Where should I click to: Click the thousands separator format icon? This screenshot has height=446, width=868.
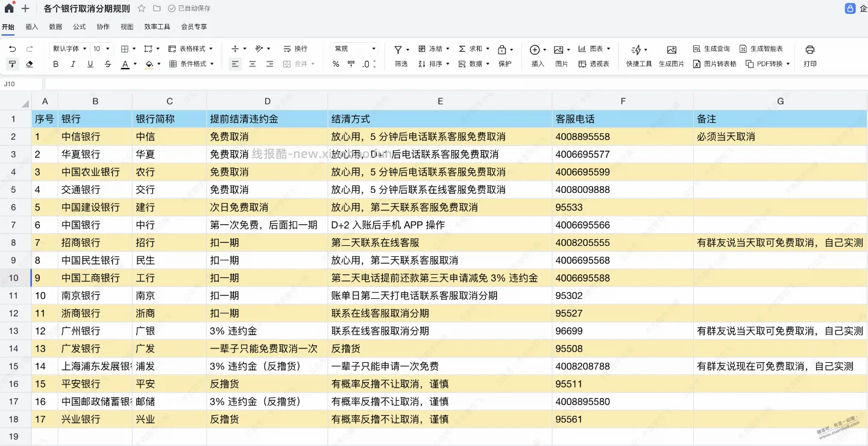tap(351, 64)
